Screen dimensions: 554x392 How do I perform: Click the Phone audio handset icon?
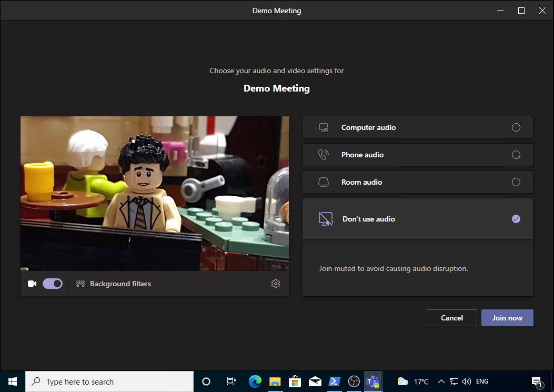point(324,155)
